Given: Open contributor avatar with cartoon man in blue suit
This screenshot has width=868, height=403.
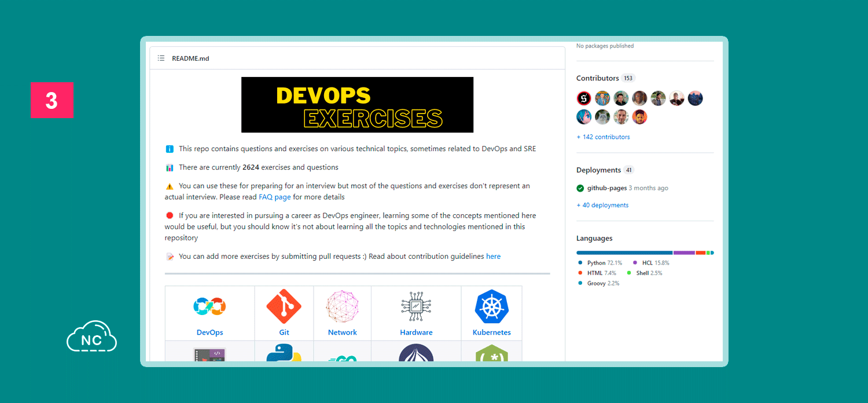Looking at the screenshot, I should coord(602,98).
